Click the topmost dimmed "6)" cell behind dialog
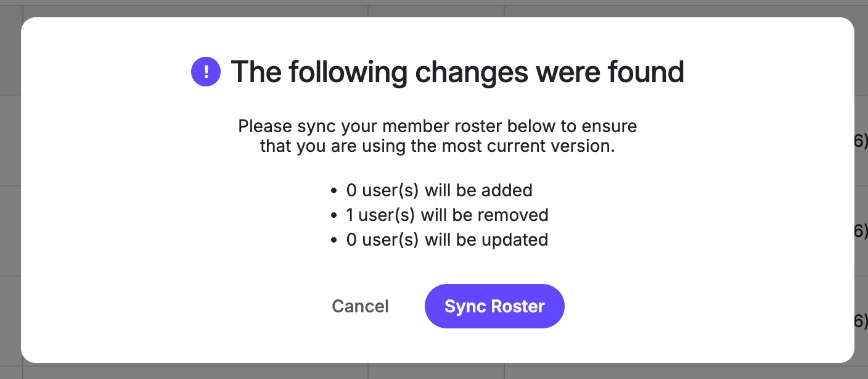Image resolution: width=868 pixels, height=379 pixels. pos(861,141)
